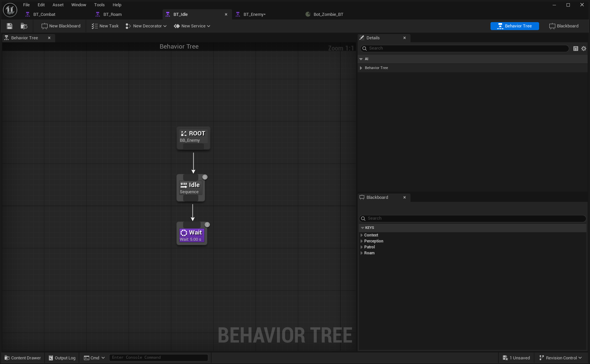Open the Content Drawer
Screen dimensions: 590x364
tap(22, 358)
